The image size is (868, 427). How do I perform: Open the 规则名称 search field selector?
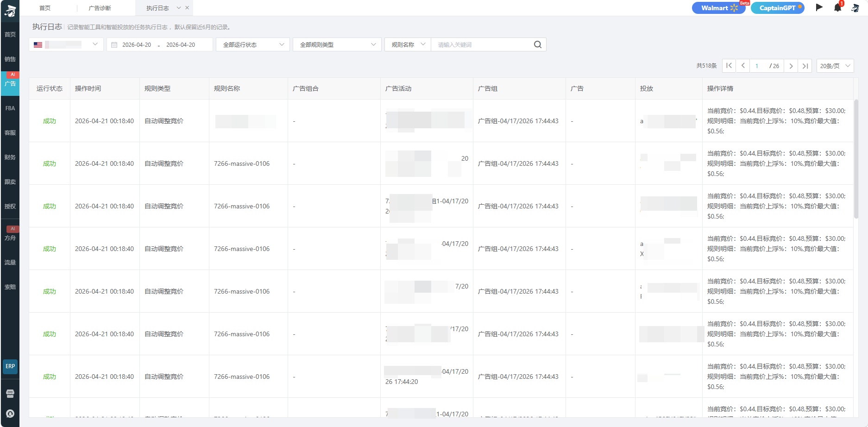pyautogui.click(x=408, y=44)
